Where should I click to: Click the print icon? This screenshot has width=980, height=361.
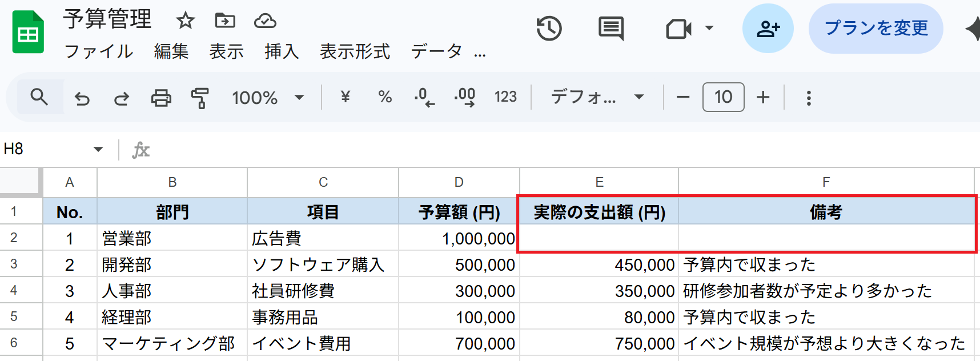click(x=160, y=98)
